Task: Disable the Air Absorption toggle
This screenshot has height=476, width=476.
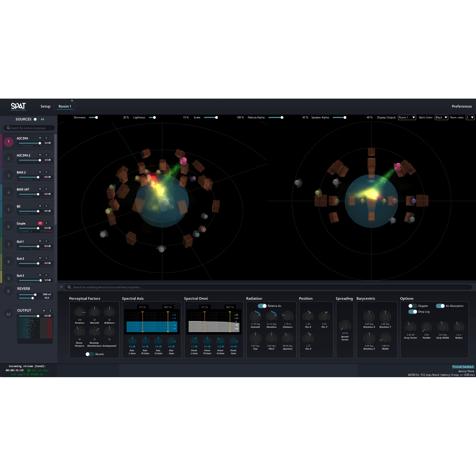Action: tap(440, 306)
